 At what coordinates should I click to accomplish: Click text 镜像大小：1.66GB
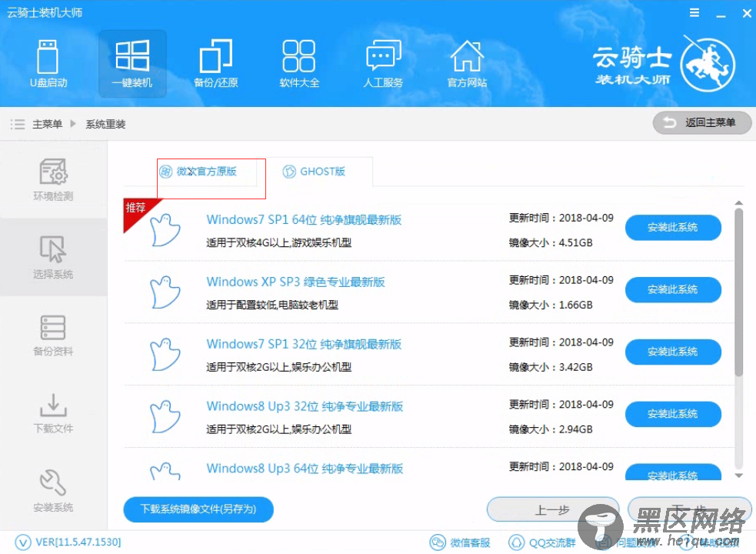(551, 305)
